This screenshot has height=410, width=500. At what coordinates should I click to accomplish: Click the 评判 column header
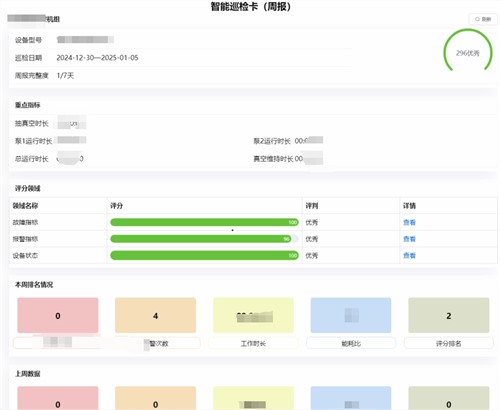(x=312, y=206)
